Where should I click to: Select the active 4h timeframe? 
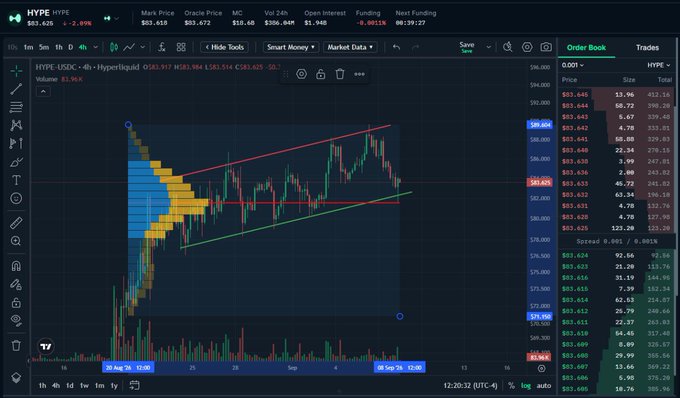82,47
